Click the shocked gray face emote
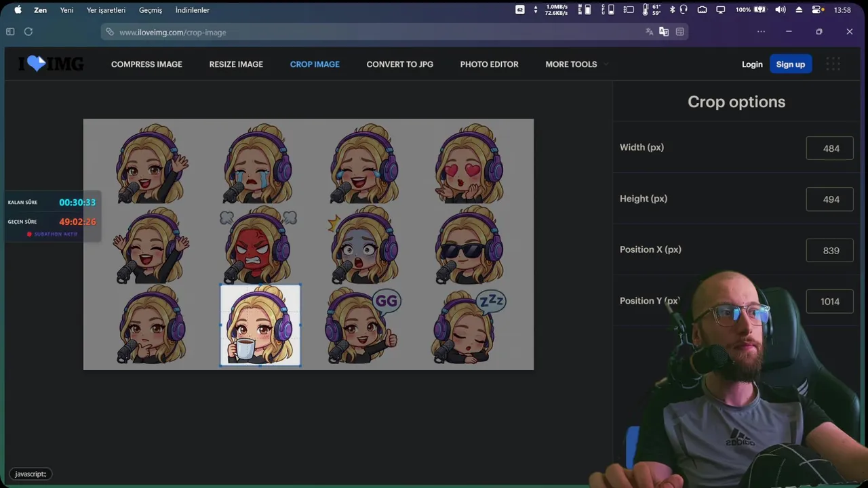This screenshot has width=868, height=488. click(x=363, y=245)
